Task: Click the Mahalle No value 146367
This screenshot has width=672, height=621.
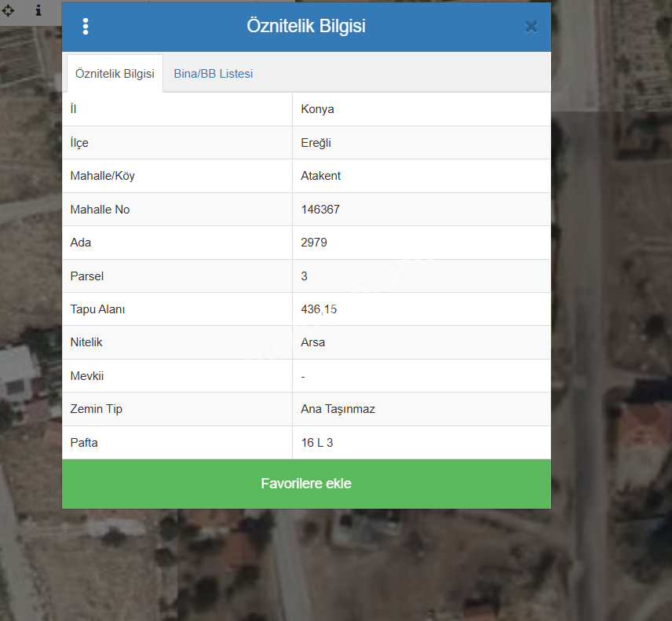Action: (x=320, y=210)
